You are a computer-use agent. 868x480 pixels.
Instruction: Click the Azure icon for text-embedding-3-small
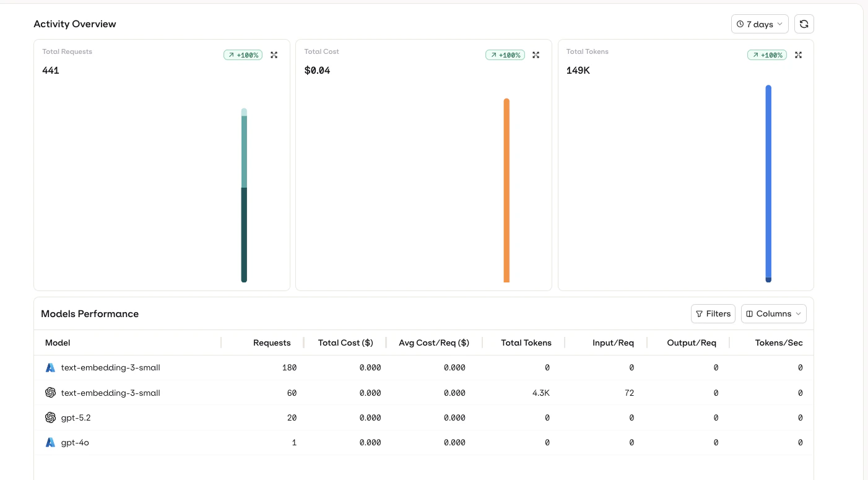[51, 368]
